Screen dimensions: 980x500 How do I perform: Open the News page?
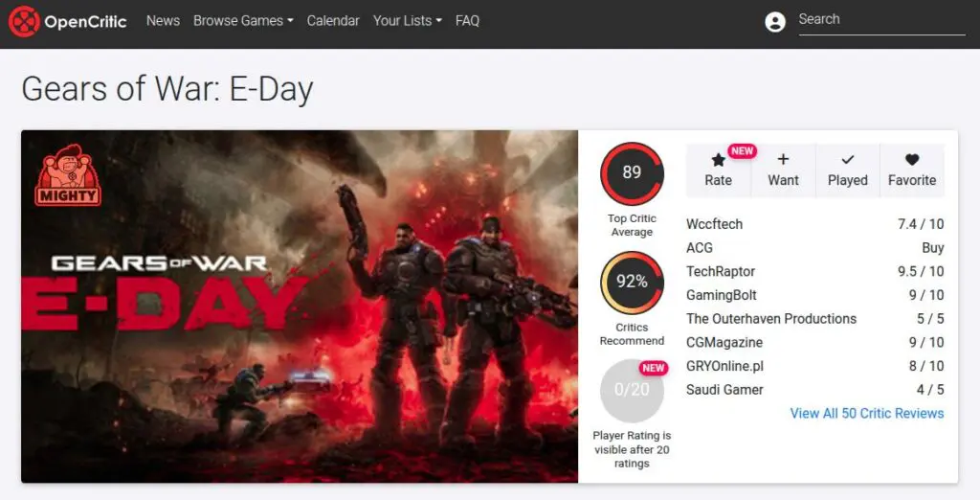coord(163,21)
